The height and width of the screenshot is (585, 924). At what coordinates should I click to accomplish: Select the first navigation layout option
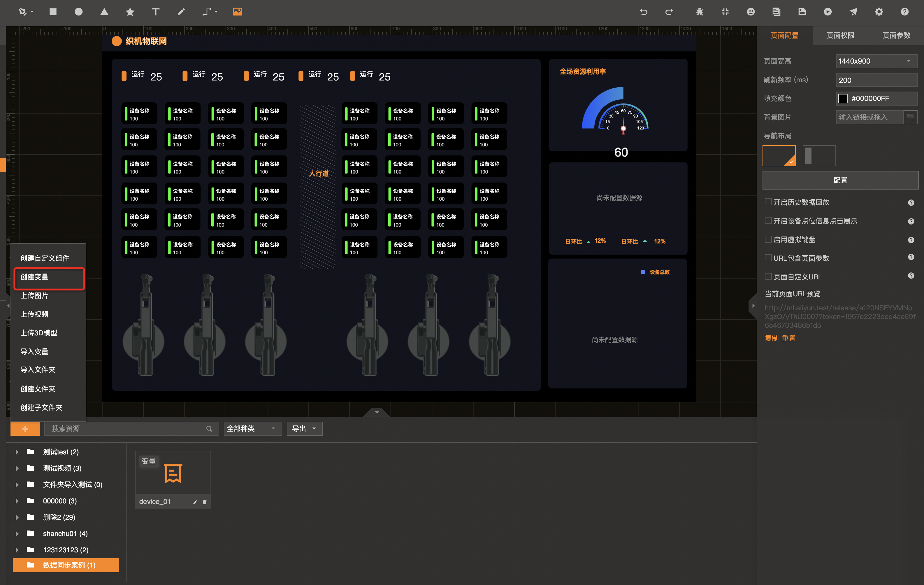click(779, 155)
